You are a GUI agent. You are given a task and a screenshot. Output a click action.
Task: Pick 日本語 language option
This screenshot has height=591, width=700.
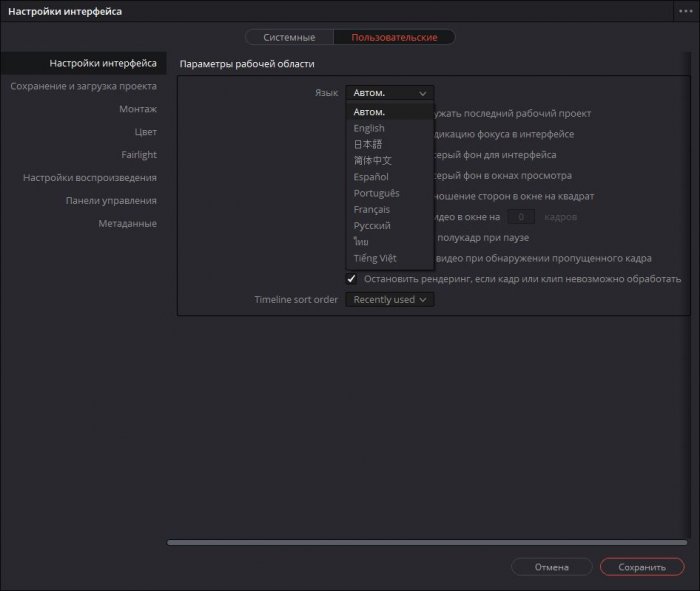368,144
